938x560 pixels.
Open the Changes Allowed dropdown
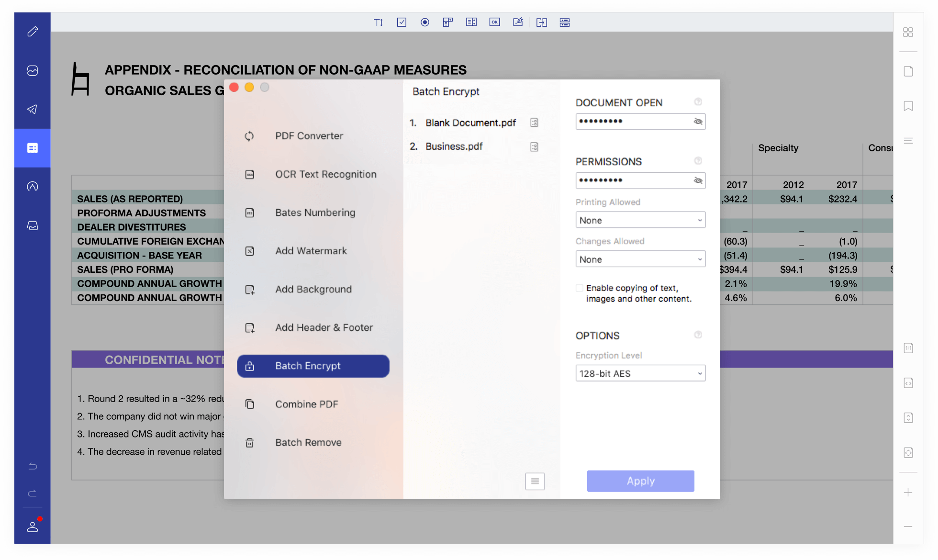pos(640,259)
